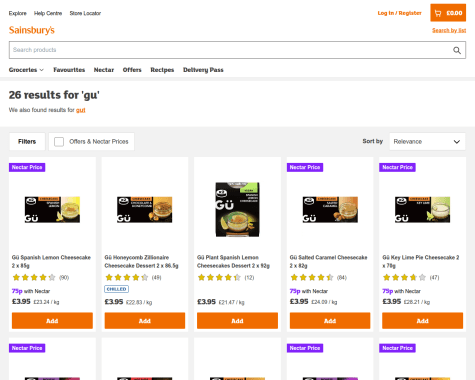
Task: View star rating of Gü Honeycomb Zillionaire Cheesecake
Action: (x=126, y=277)
